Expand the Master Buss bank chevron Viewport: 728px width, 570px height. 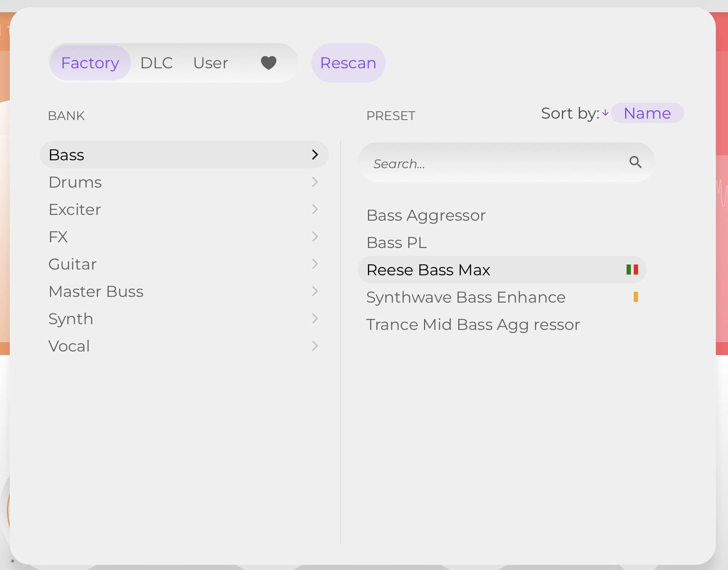[x=315, y=291]
